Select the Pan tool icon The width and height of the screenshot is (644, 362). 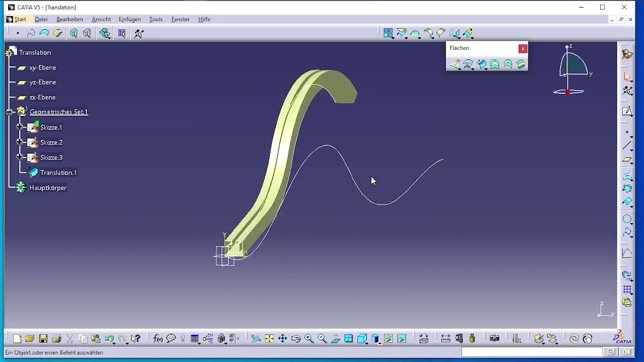click(283, 339)
